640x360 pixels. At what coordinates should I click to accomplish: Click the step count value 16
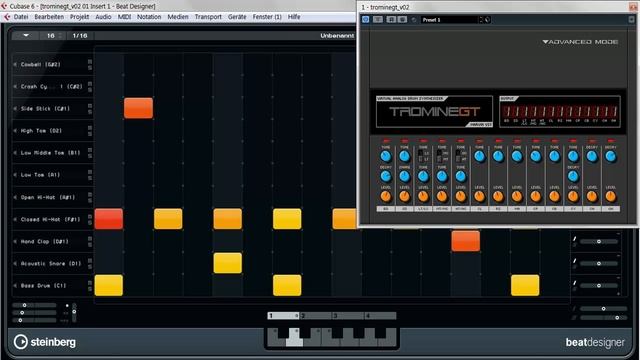click(51, 36)
